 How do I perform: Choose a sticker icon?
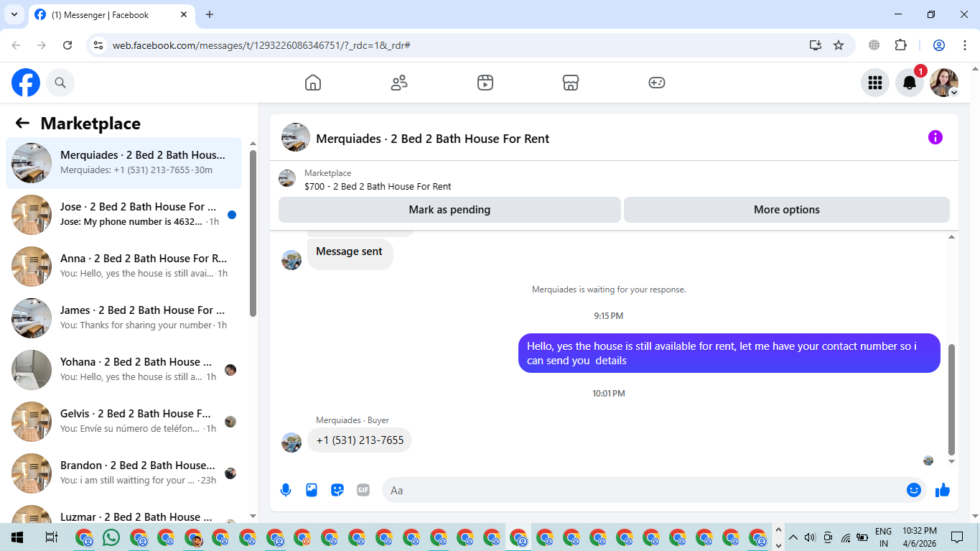click(x=337, y=490)
